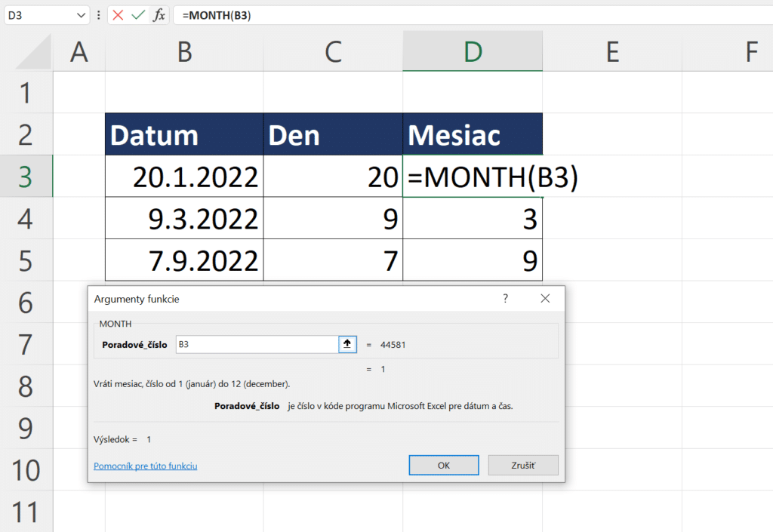Image resolution: width=773 pixels, height=532 pixels.
Task: Expand the Name Box dropdown arrow
Action: point(82,15)
